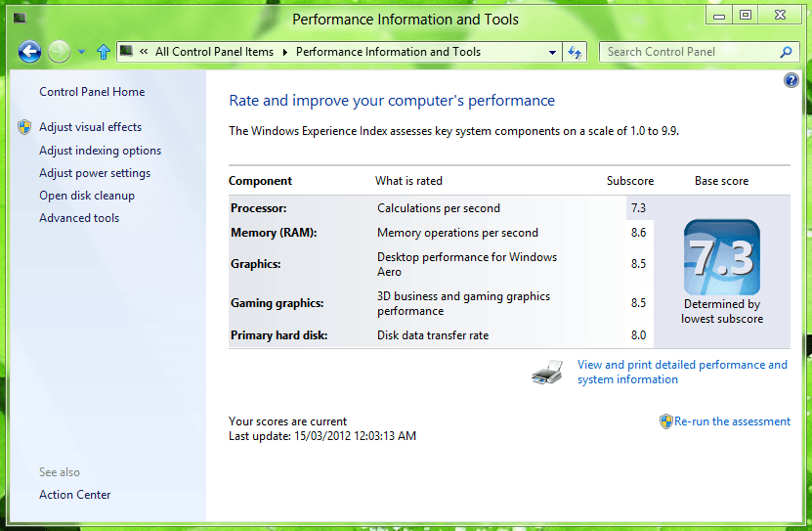Go up one level with Up arrow

click(x=104, y=52)
